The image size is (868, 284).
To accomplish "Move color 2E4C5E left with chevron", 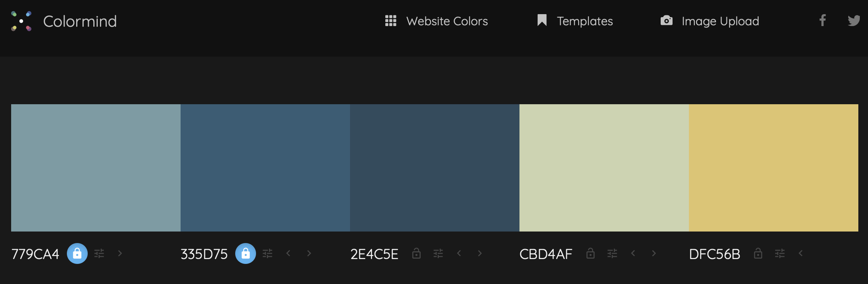I will point(459,253).
